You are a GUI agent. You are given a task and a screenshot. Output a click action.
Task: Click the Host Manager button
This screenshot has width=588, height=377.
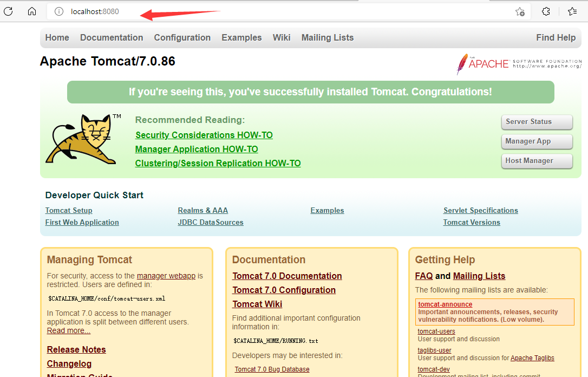(537, 161)
